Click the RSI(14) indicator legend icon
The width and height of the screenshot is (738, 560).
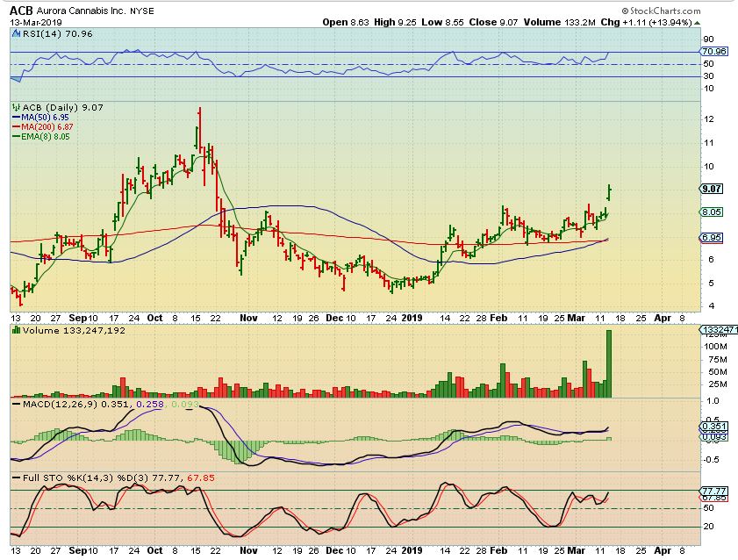[x=17, y=34]
